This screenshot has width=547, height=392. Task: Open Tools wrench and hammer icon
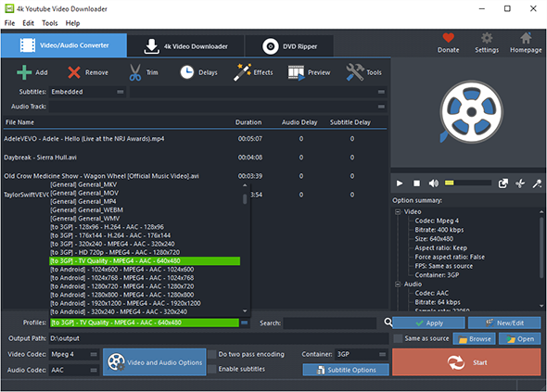click(x=355, y=72)
